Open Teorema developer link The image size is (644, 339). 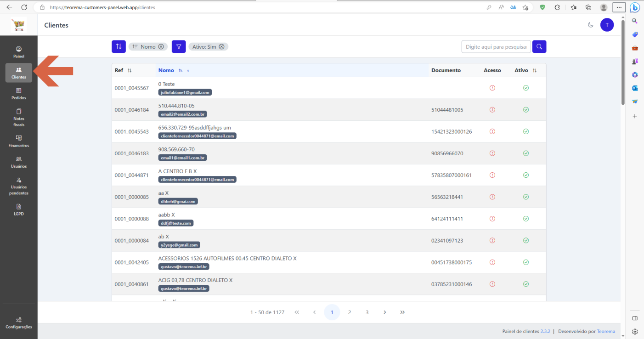(606, 331)
